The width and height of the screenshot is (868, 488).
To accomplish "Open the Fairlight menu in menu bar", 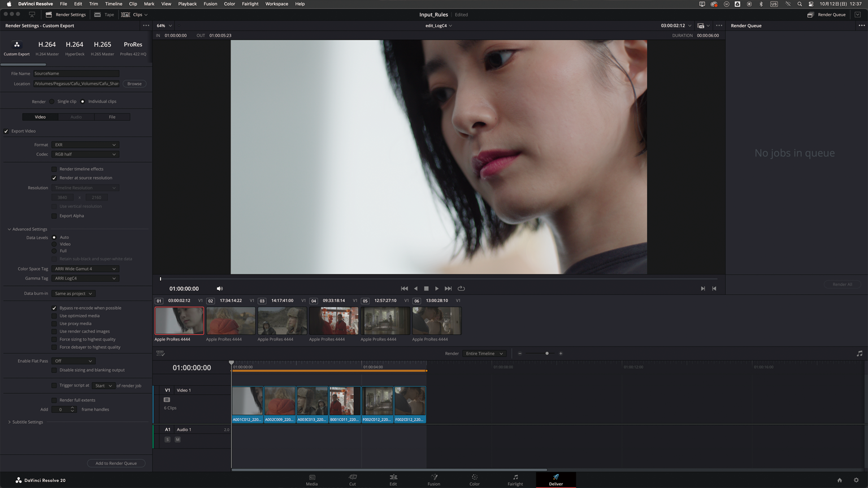I will (x=250, y=4).
